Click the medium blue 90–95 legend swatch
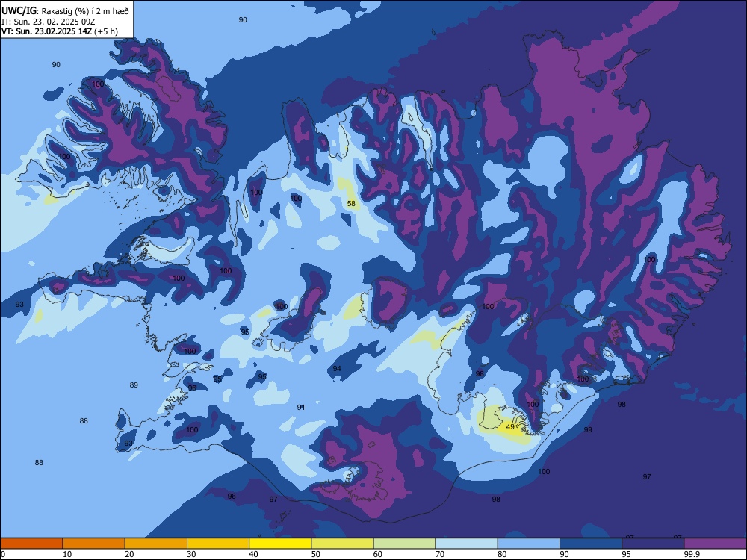Screen dimensions: 747x560 pos(591,544)
